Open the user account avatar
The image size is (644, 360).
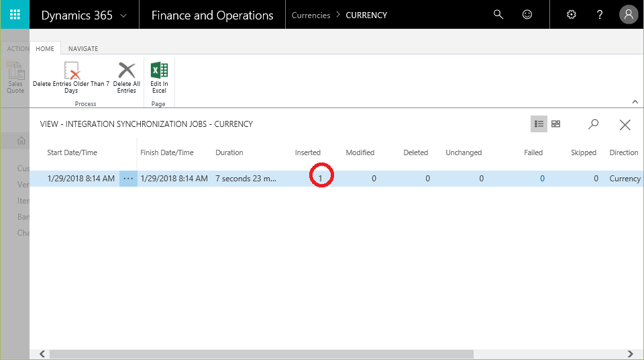[629, 15]
